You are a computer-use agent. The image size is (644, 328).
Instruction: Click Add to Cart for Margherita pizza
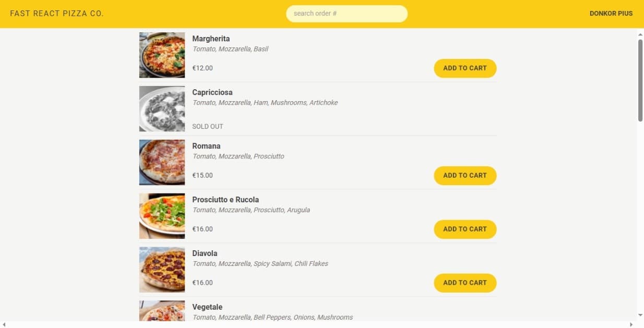464,68
